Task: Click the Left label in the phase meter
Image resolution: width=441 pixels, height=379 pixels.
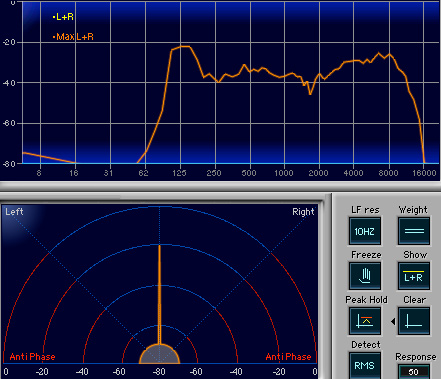Action: (x=14, y=212)
